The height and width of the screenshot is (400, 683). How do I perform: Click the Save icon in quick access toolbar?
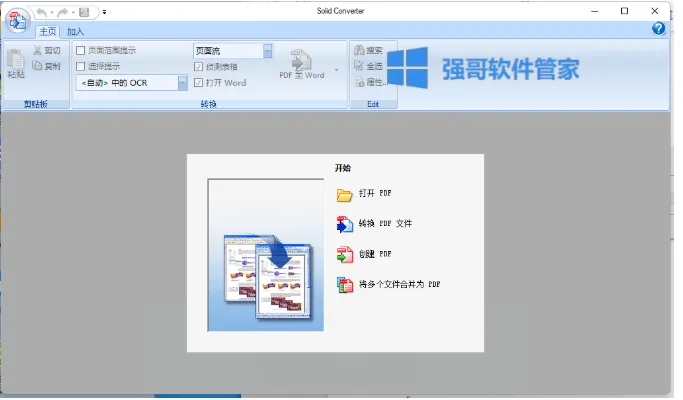click(x=84, y=12)
